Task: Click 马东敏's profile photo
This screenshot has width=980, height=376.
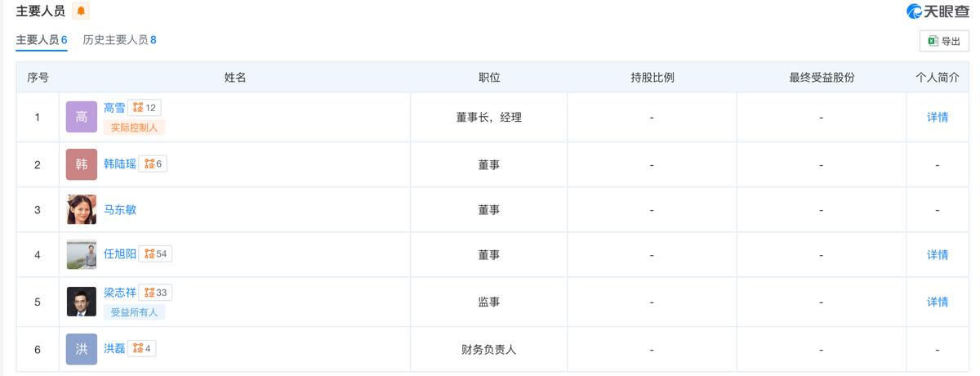Action: coord(81,210)
